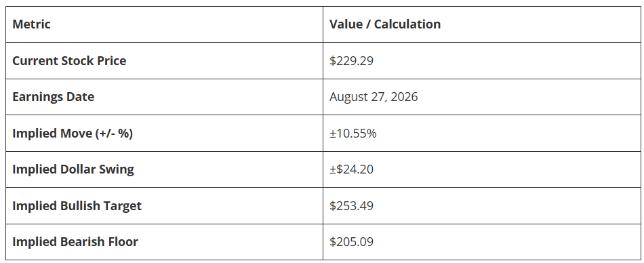Select the Earnings Date label
Screen dimensions: 644x263
pos(54,96)
